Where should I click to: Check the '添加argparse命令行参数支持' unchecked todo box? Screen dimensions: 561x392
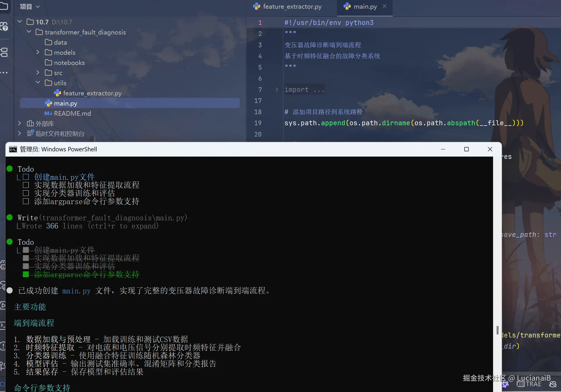[26, 201]
